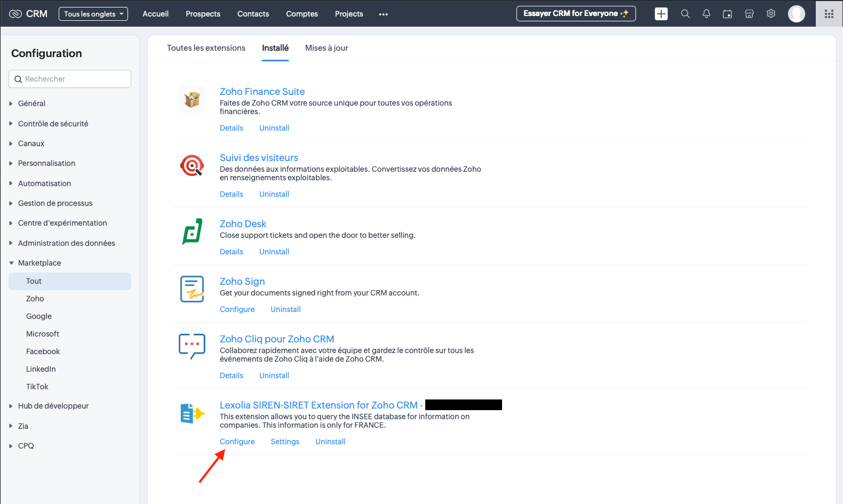
Task: Click the Lexolia extension plug icon
Action: (192, 413)
